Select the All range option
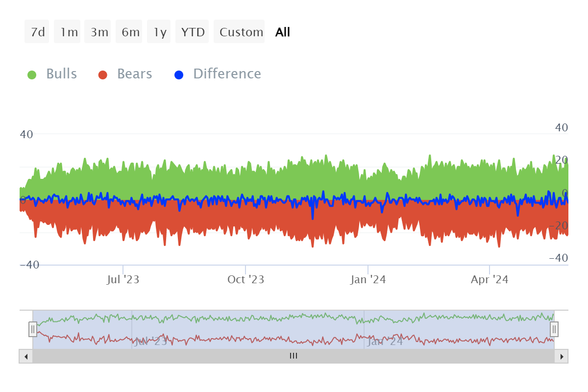This screenshot has height=392, width=588. tap(283, 32)
